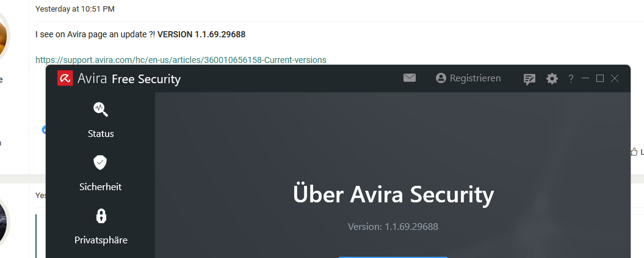Click the help question mark icon
Screen dimensions: 644x258
[x=571, y=78]
